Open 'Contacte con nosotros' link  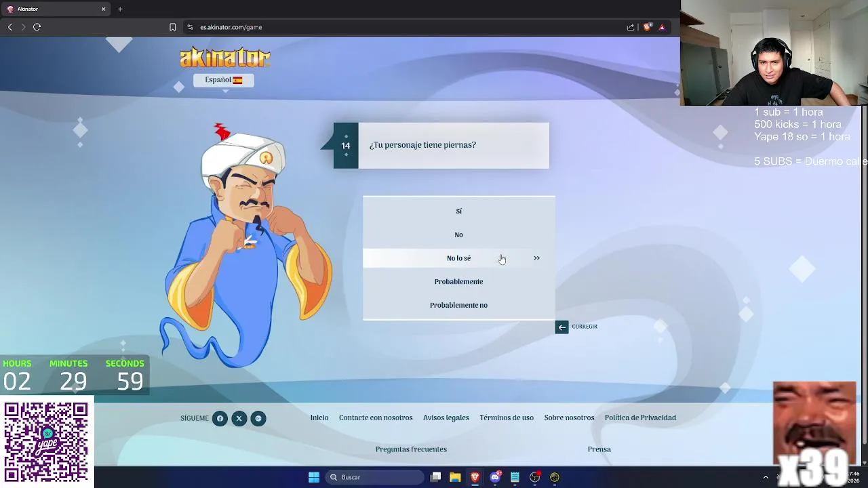click(x=376, y=418)
